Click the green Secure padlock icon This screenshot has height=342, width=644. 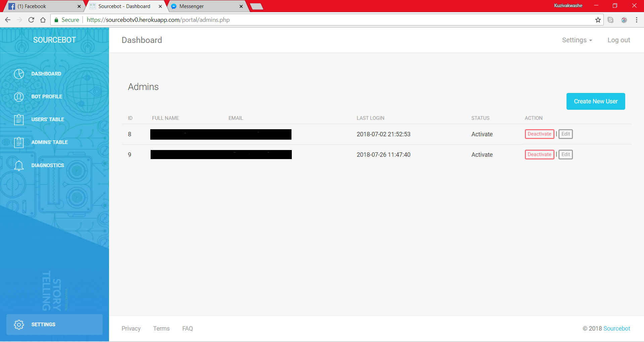tap(56, 20)
